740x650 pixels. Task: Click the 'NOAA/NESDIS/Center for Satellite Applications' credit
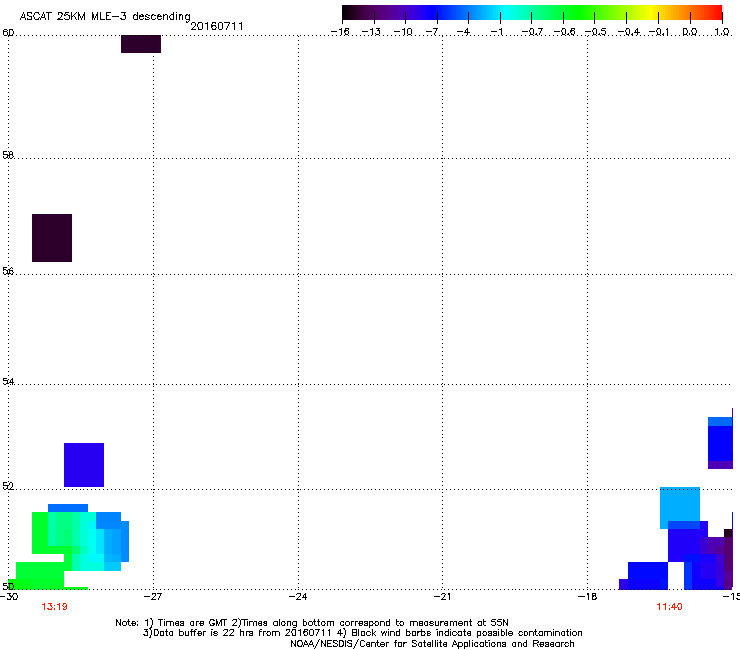tap(432, 644)
